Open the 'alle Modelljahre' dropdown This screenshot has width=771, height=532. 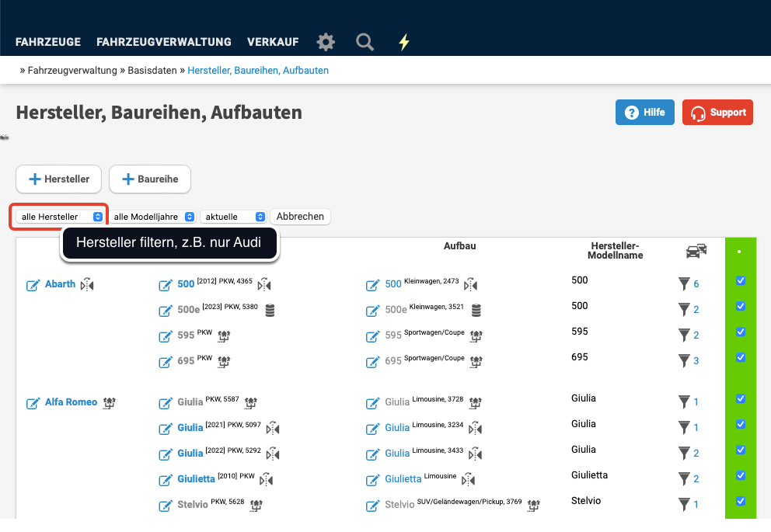click(x=152, y=217)
